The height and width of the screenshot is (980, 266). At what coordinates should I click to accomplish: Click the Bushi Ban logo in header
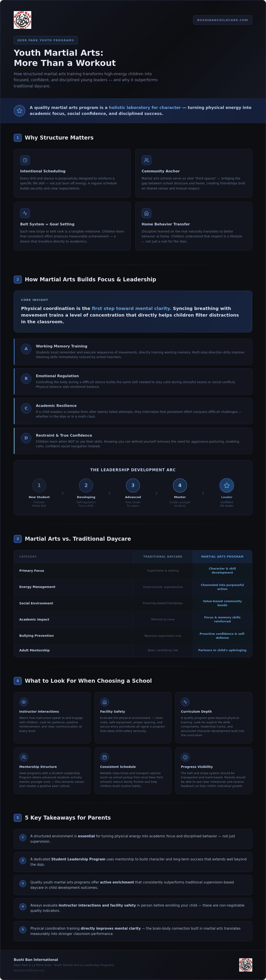22,20
